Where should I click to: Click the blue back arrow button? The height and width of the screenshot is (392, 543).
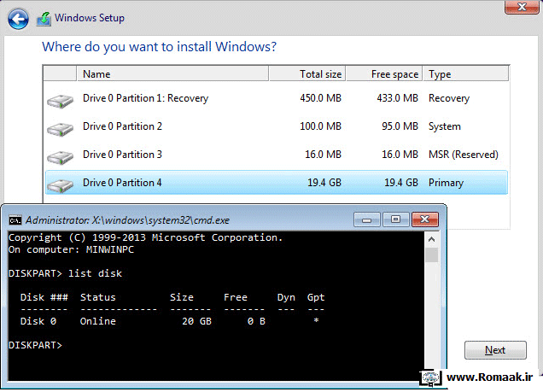point(18,19)
